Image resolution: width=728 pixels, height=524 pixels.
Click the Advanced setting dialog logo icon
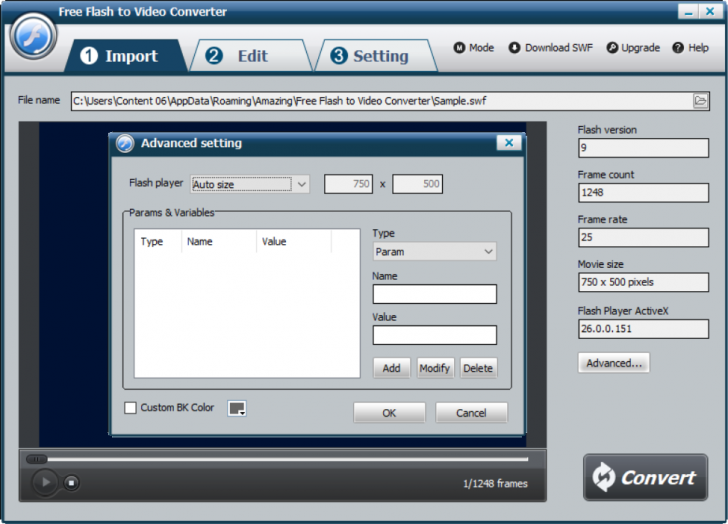pos(125,143)
